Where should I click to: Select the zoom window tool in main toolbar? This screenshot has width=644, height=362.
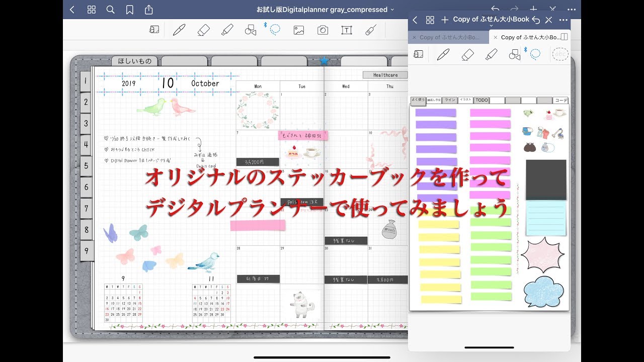point(154,30)
